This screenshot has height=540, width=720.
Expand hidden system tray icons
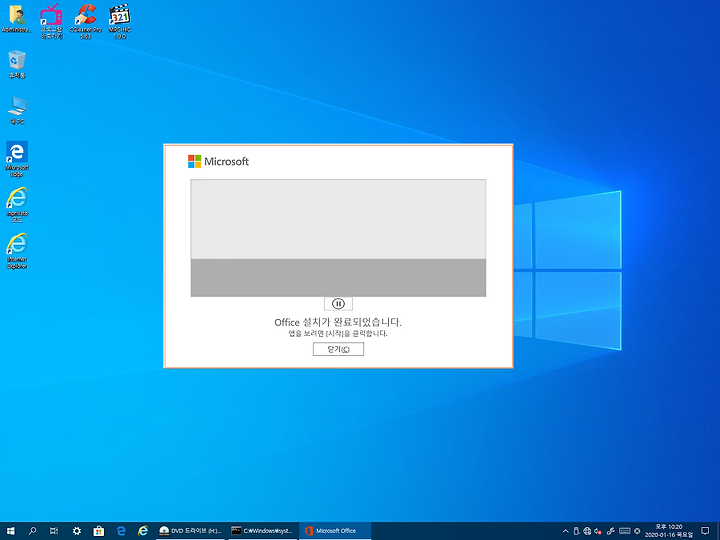(565, 531)
